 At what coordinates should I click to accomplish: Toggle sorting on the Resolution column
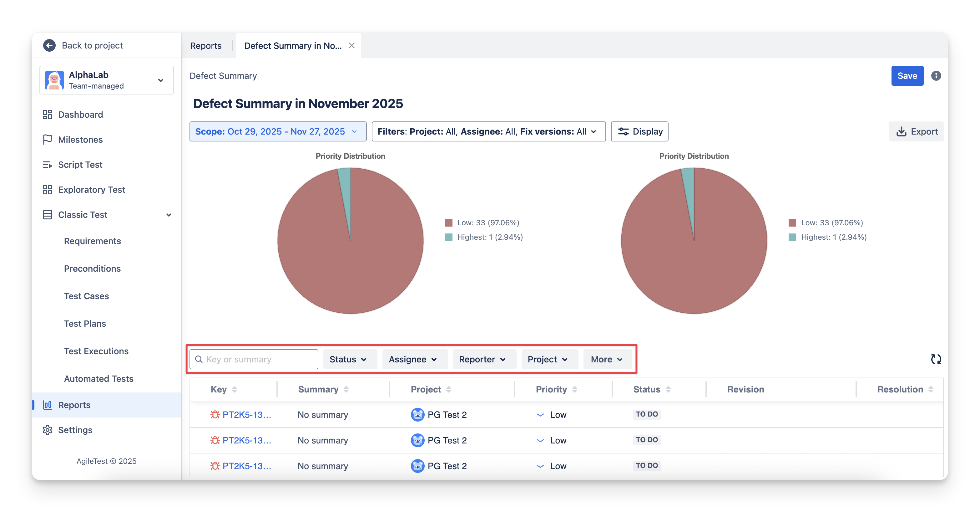[x=931, y=389]
